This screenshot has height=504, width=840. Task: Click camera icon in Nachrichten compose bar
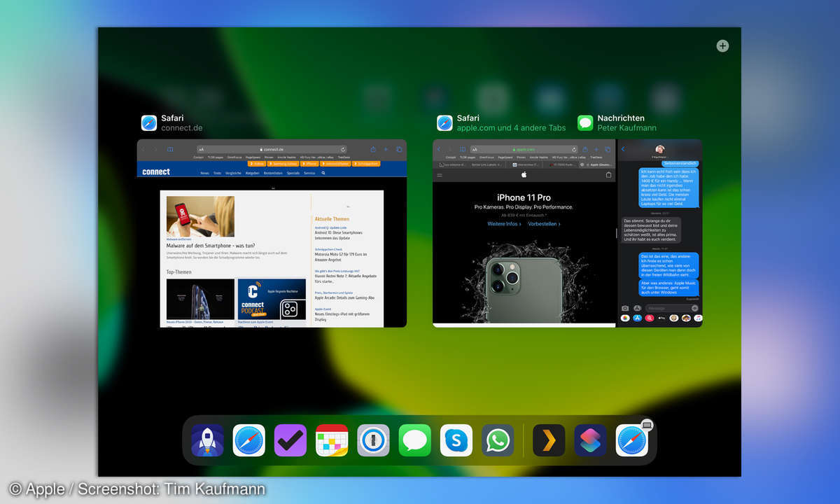point(625,308)
